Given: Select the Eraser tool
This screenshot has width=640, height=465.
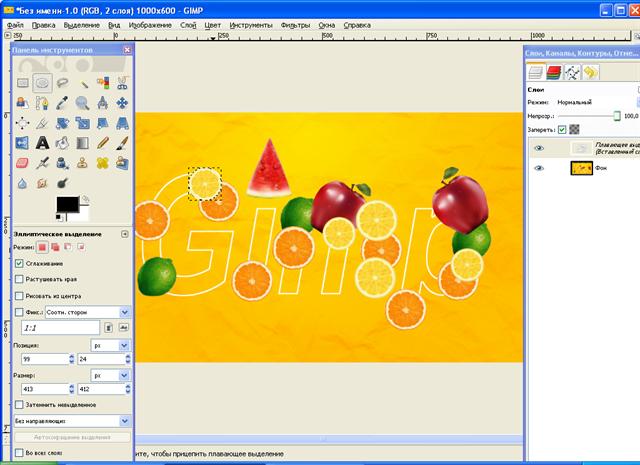Looking at the screenshot, I should pos(22,163).
